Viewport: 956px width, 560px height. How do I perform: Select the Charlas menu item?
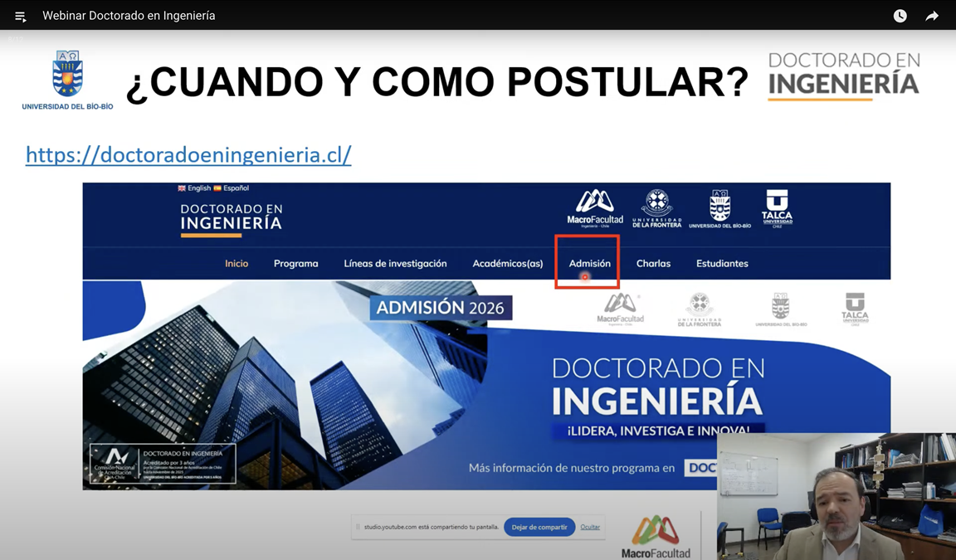[x=653, y=263]
